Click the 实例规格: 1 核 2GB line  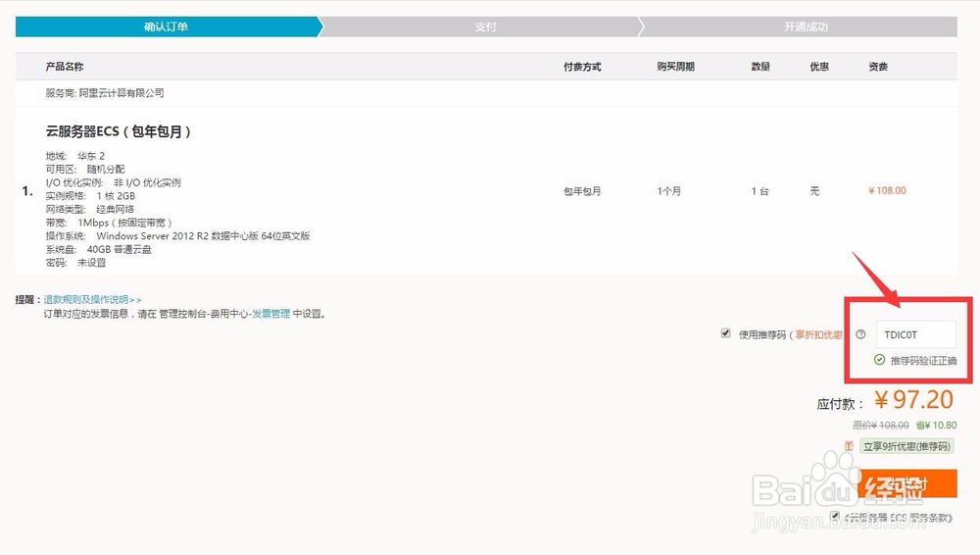click(90, 196)
